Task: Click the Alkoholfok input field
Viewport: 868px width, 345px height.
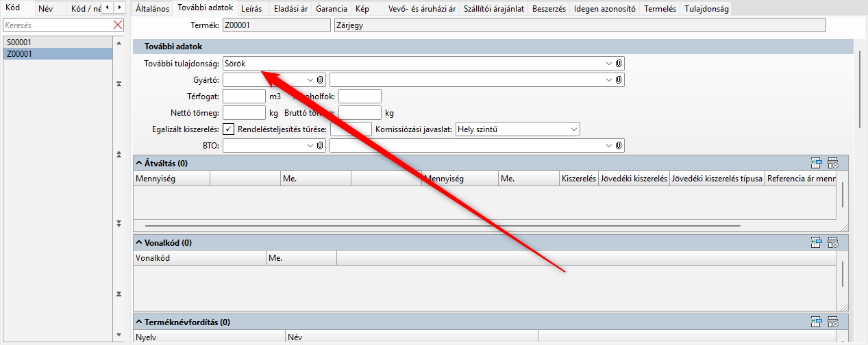Action: coord(360,96)
